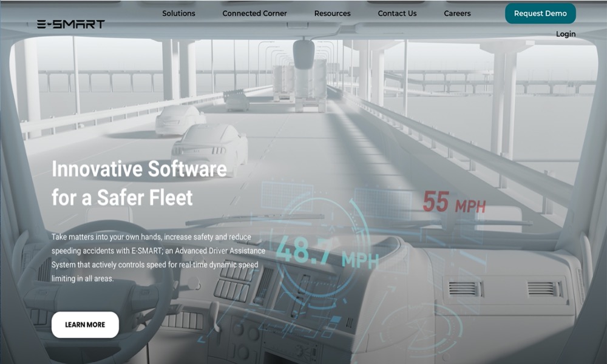Click the E-SMART logo
Screen dimensions: 607x364
point(70,24)
